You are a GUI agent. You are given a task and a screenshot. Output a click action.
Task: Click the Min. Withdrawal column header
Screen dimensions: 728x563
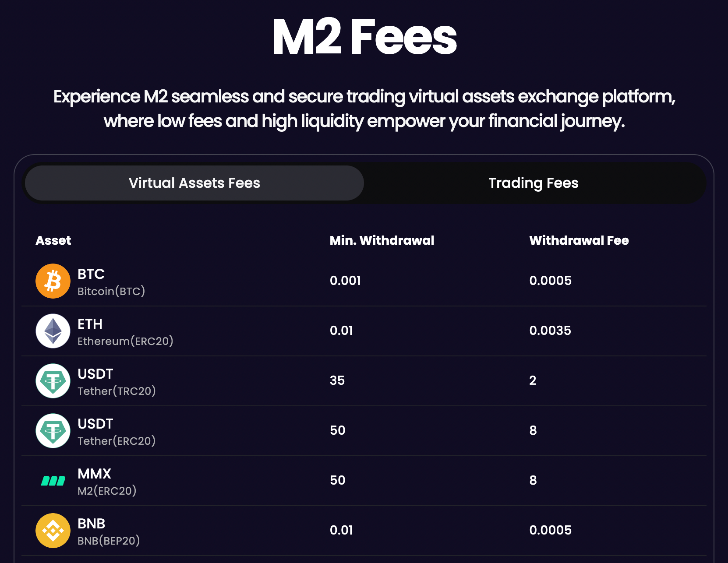coord(382,240)
